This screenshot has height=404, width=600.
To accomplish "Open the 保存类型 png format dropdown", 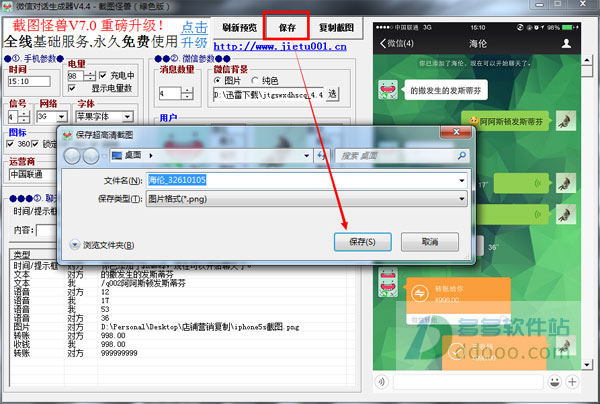I will tap(307, 199).
